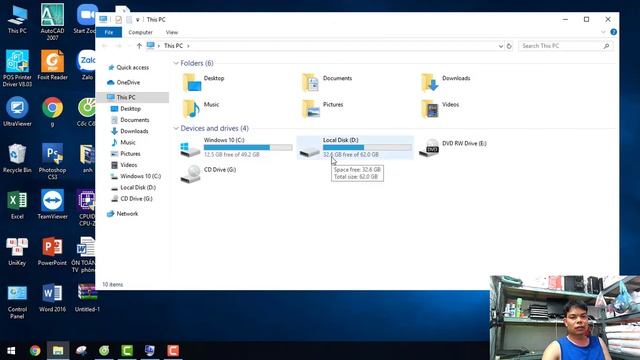Open the Videos folder in Folders section
The height and width of the screenshot is (360, 640).
pos(440,109)
